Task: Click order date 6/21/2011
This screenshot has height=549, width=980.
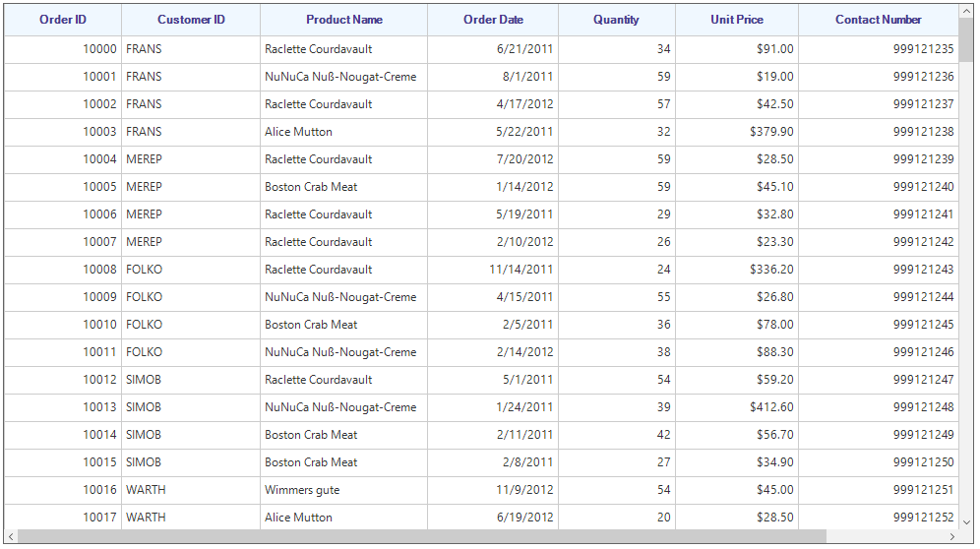Action: click(x=493, y=49)
